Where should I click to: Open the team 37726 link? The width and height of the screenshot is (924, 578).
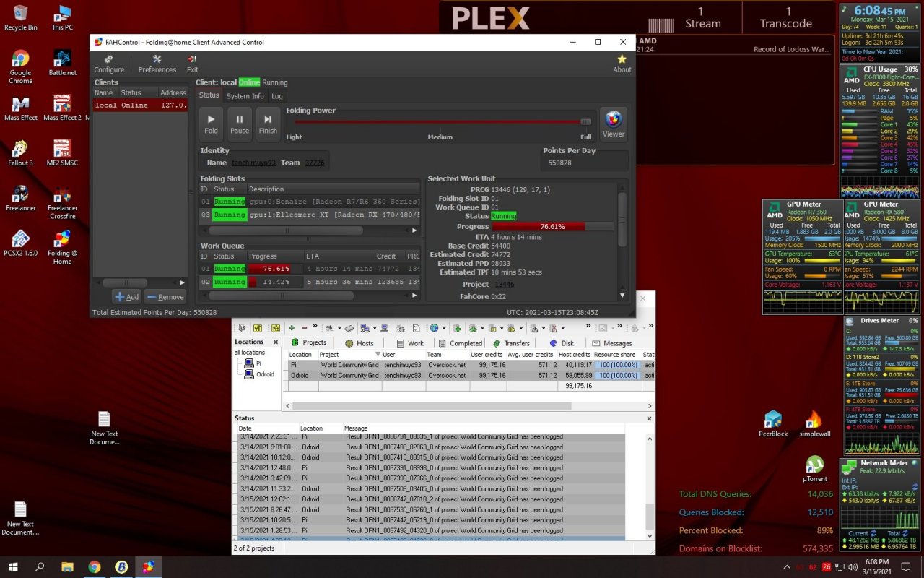tap(314, 163)
